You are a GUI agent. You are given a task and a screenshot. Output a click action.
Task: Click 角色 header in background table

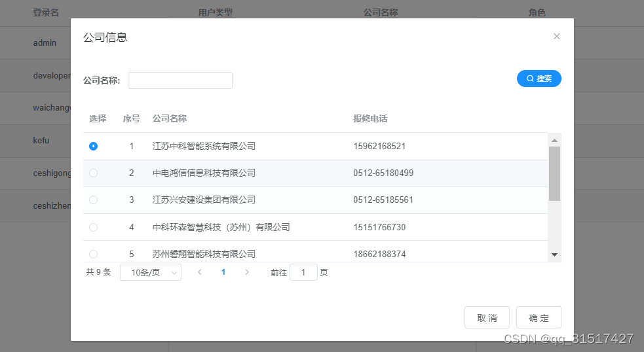(x=537, y=12)
